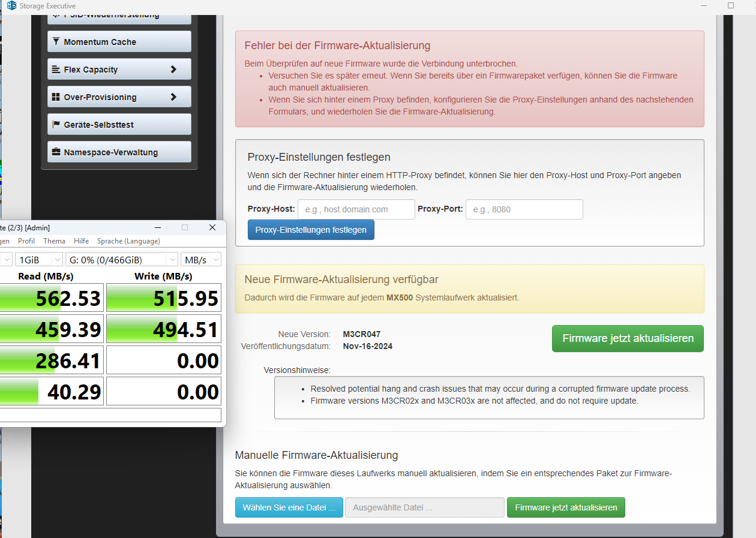Open the Geräte-Selbsttest page
Viewport: 756px width, 538px height.
119,124
